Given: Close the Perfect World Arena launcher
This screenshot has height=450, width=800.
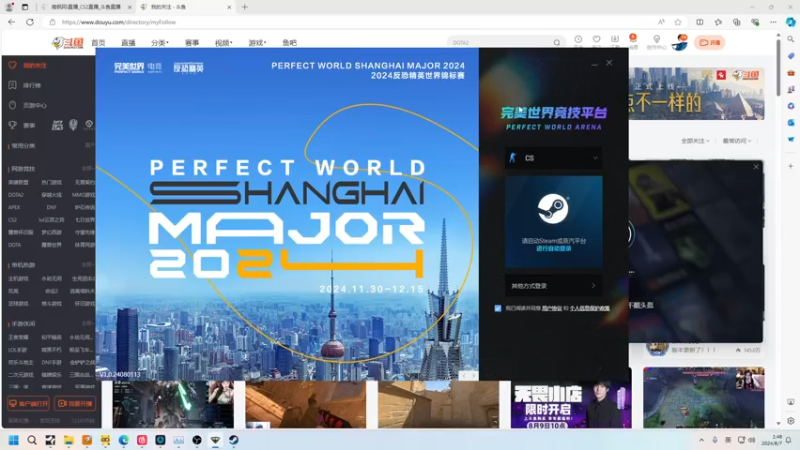Looking at the screenshot, I should pyautogui.click(x=609, y=63).
